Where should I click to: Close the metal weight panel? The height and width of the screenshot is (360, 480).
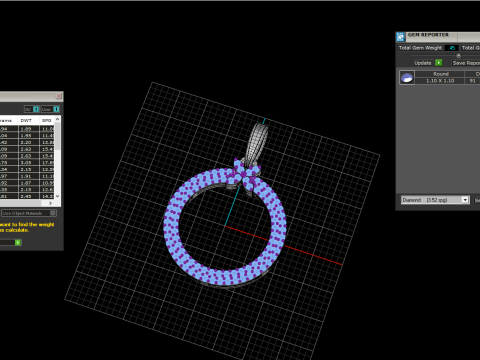(x=59, y=96)
